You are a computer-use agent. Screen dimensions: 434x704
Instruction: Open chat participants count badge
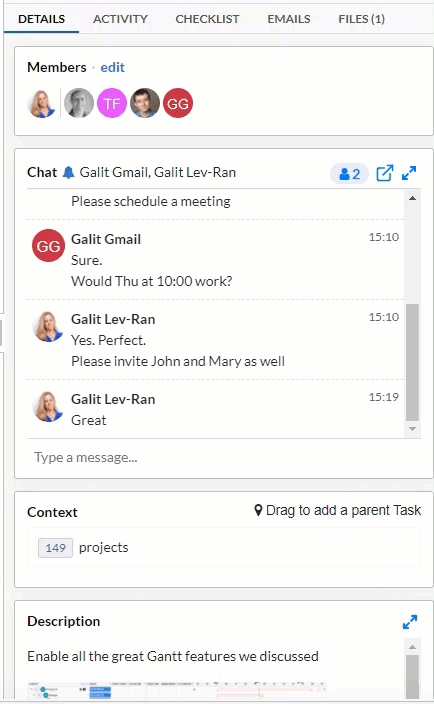click(350, 174)
